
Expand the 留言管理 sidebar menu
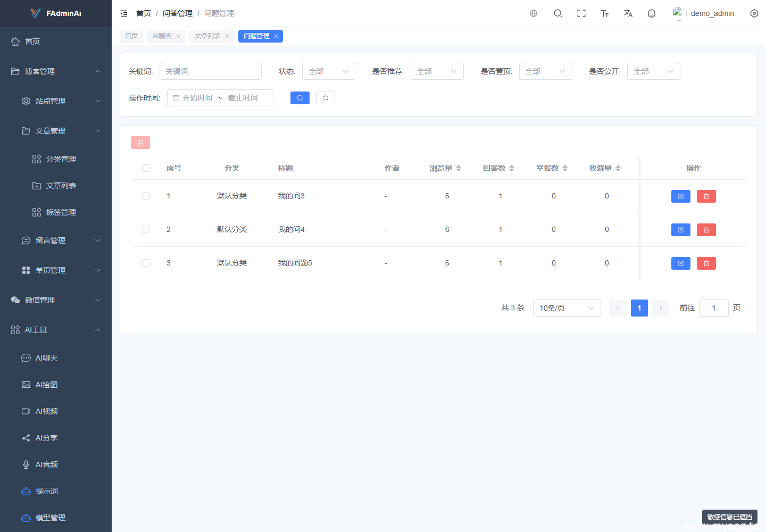coord(56,240)
